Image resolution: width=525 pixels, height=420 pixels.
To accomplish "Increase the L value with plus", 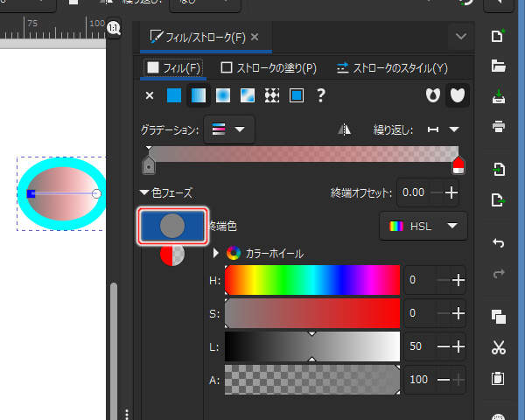I will [x=458, y=346].
